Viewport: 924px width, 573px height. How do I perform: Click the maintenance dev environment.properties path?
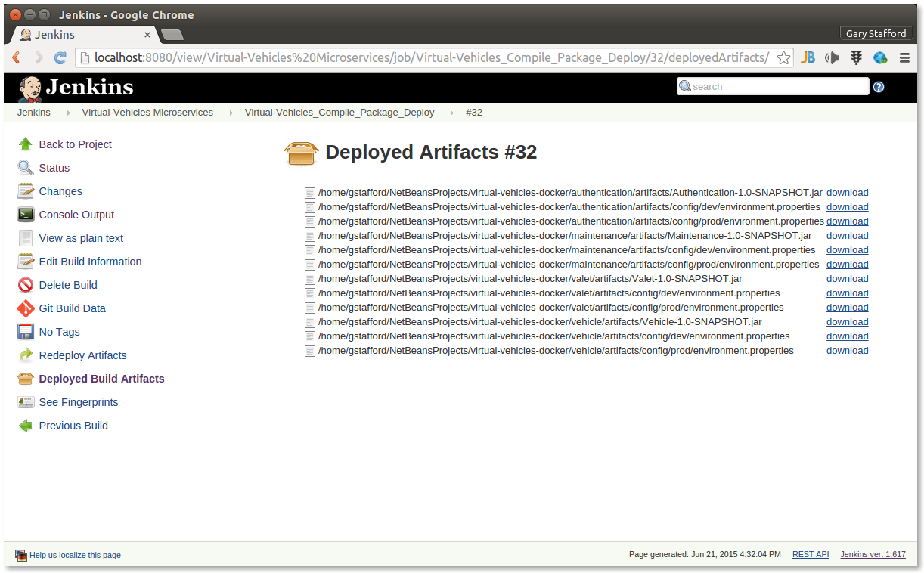tap(567, 250)
